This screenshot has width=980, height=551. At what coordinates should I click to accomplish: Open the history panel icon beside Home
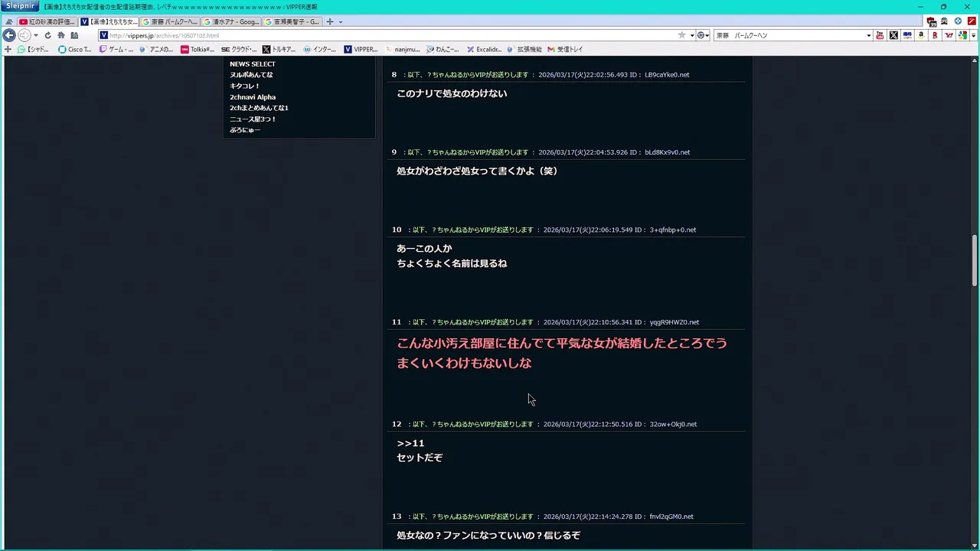point(74,35)
